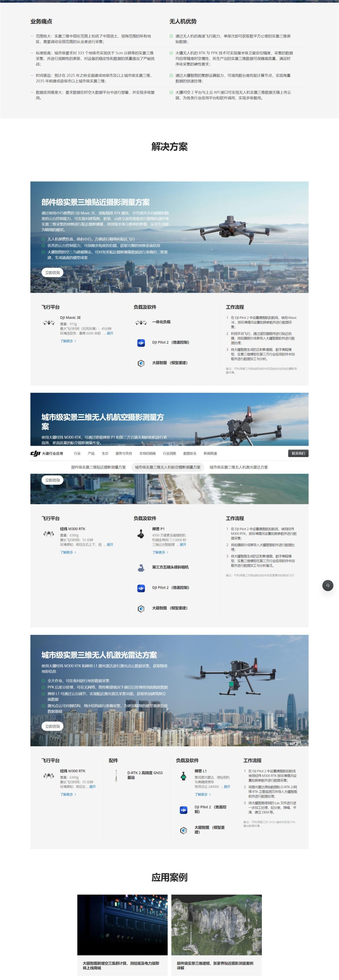Expand 禅思 L1 details with 展开
This screenshot has width=339, height=980.
click(227, 787)
